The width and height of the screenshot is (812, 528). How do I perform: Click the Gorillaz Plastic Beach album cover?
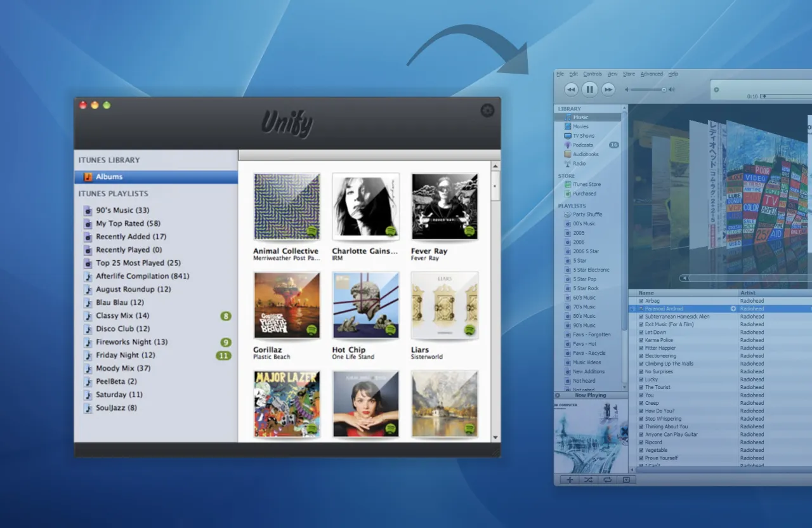287,306
